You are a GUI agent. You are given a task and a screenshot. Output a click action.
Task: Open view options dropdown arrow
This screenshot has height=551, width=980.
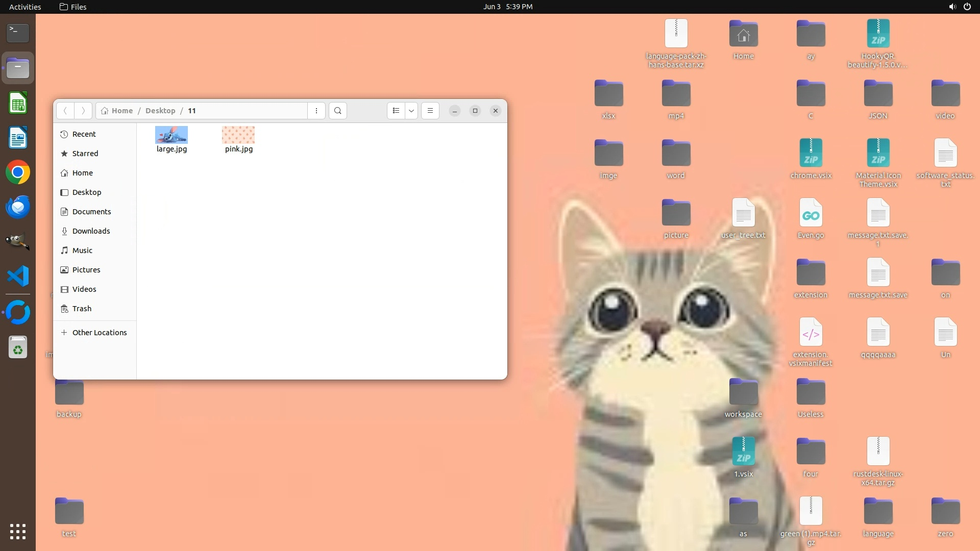pos(411,111)
